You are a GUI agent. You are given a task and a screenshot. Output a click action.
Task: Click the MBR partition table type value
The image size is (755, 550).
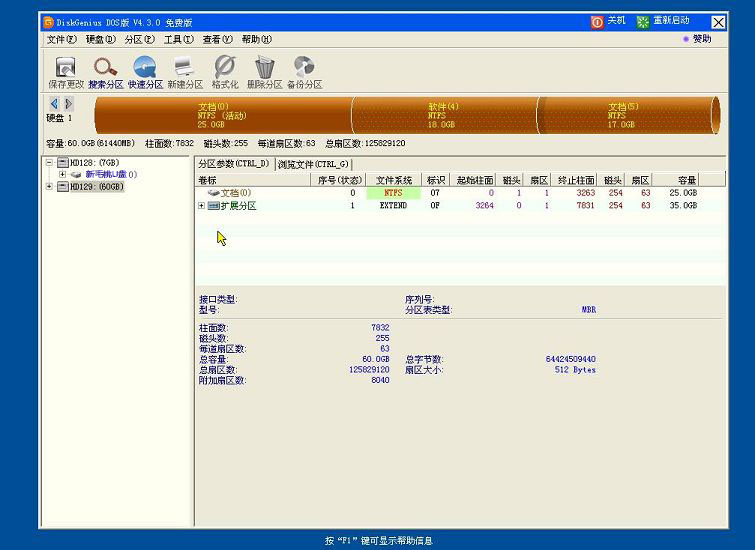[588, 310]
